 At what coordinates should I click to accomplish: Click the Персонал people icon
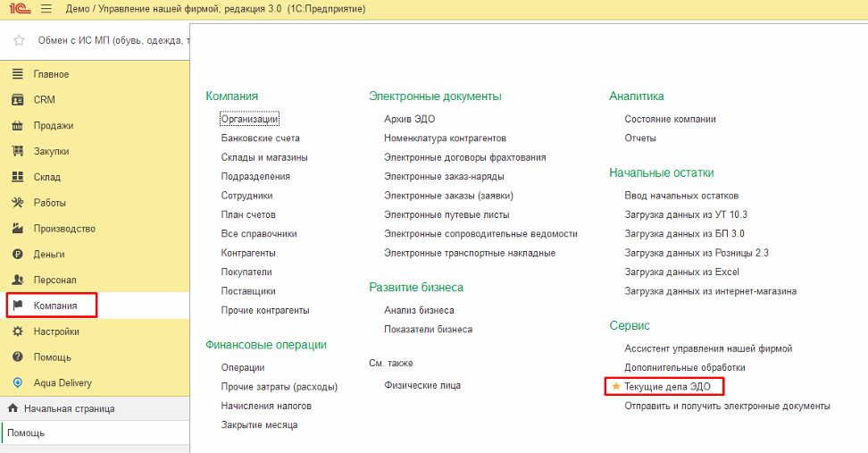tap(18, 280)
